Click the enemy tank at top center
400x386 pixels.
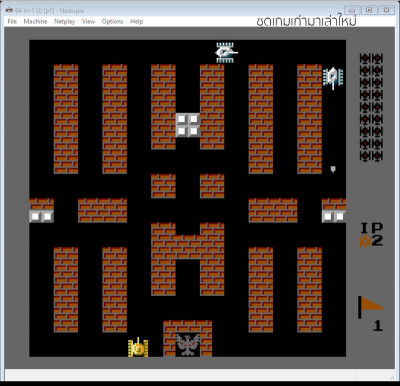click(x=226, y=52)
